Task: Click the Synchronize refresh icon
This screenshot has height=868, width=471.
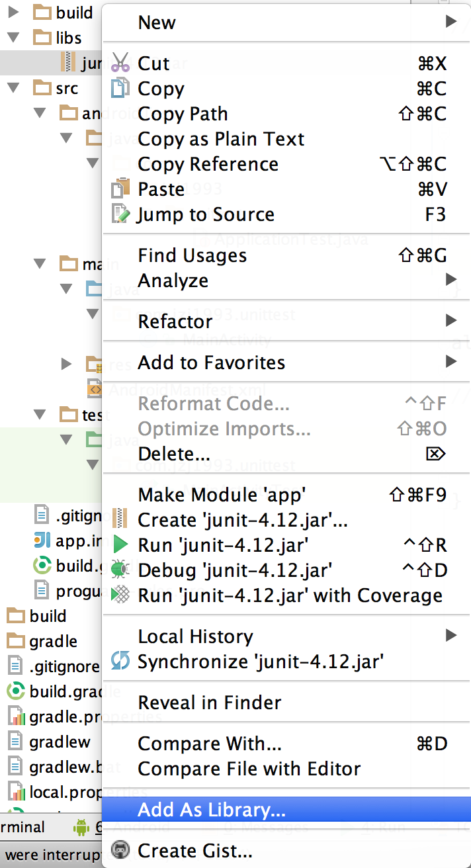Action: pyautogui.click(x=120, y=661)
